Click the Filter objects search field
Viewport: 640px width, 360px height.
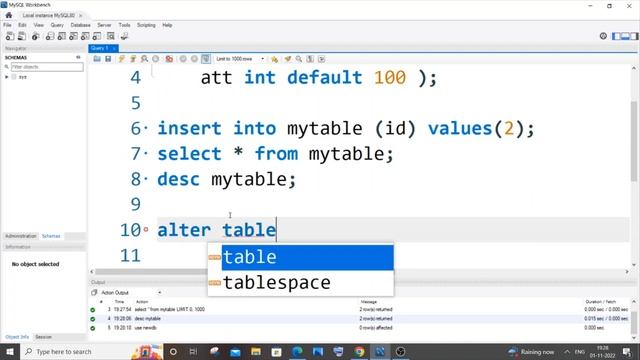pos(47,67)
